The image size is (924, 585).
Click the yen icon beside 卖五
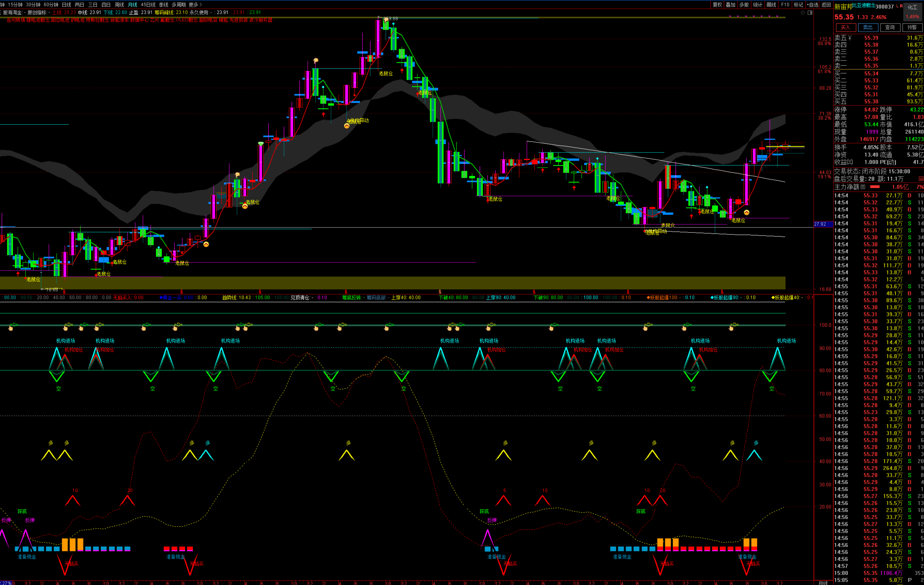point(850,38)
